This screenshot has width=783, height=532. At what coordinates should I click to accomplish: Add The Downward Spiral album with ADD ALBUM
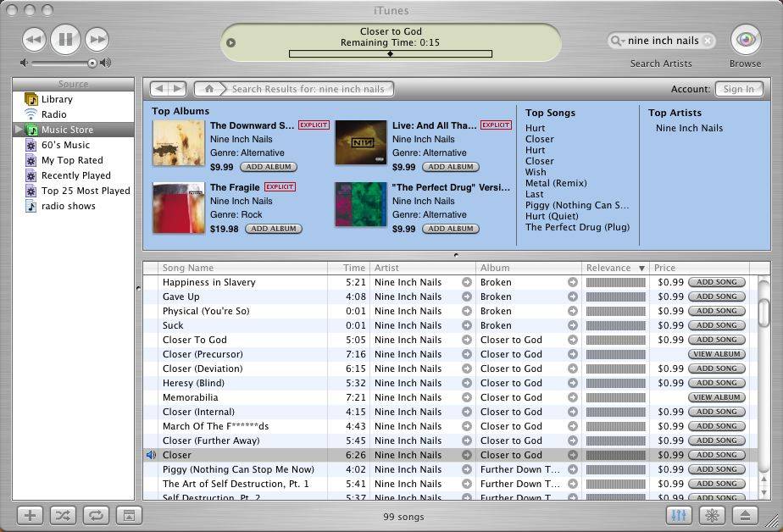(268, 167)
